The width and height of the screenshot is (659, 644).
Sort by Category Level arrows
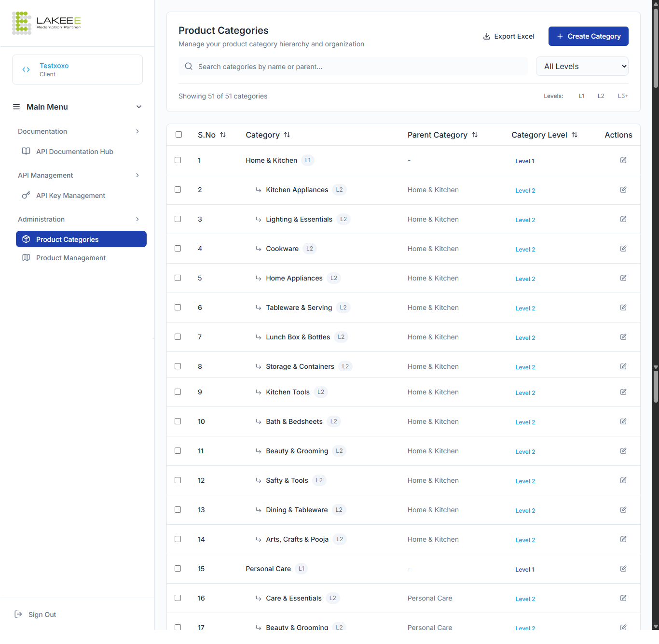coord(575,135)
